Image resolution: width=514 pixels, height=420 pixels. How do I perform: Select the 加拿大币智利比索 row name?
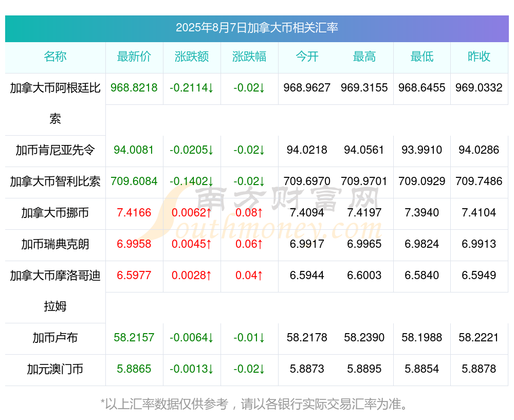pyautogui.click(x=55, y=181)
